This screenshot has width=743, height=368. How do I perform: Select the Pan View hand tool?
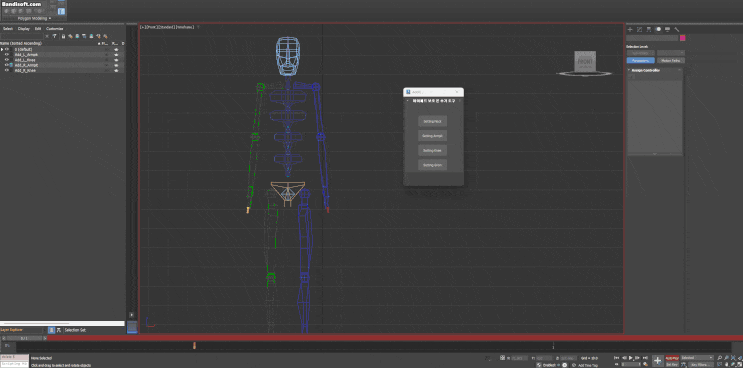pyautogui.click(x=726, y=364)
